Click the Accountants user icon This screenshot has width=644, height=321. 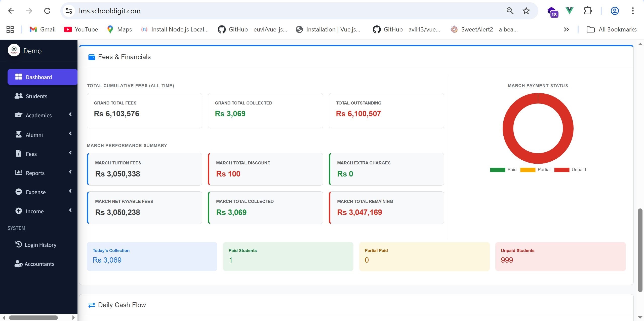[18, 264]
